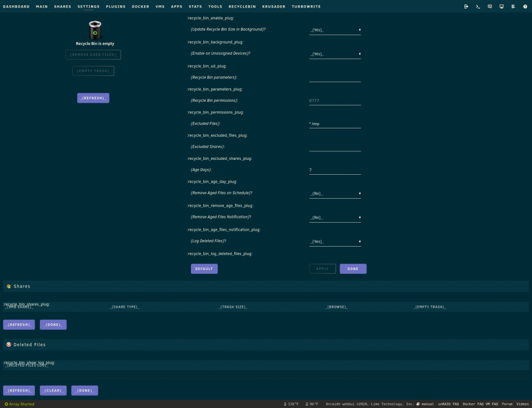The image size is (532, 408).
Task: Open the Main tab
Action: (x=41, y=6)
